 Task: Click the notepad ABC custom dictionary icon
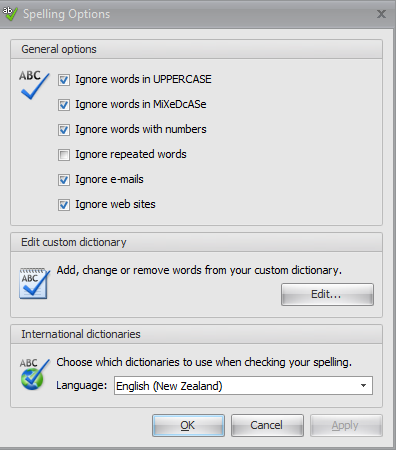pyautogui.click(x=34, y=283)
